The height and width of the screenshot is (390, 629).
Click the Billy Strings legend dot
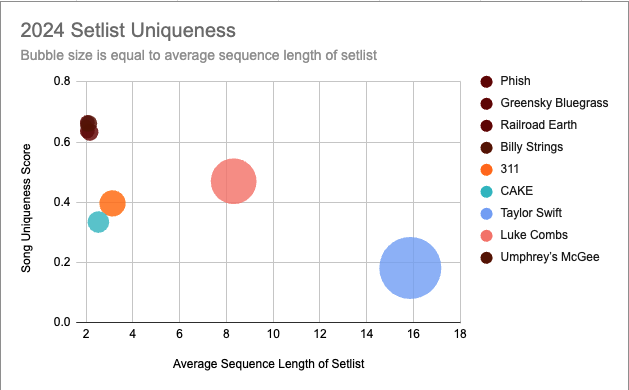(x=486, y=148)
